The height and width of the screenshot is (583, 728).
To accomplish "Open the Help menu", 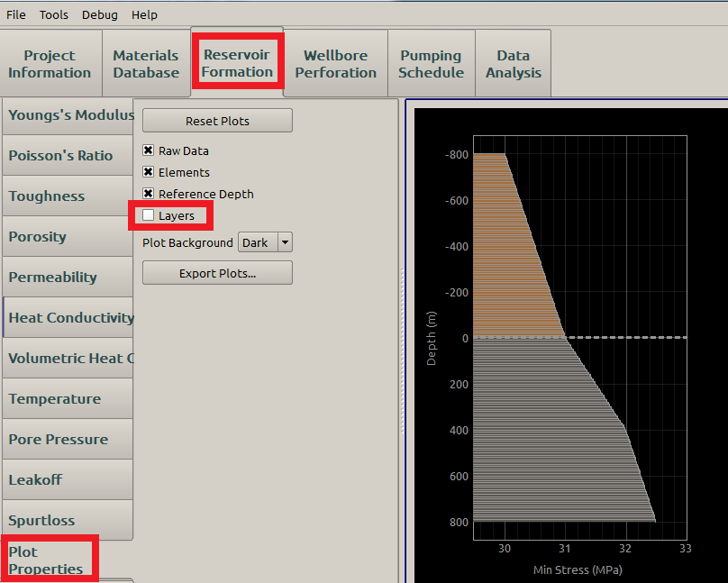I will pos(144,14).
